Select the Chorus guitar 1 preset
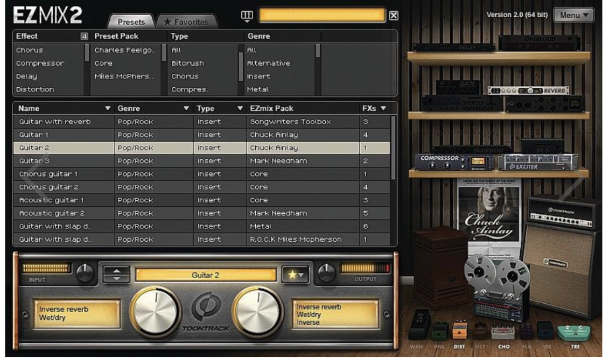The width and height of the screenshot is (609, 364). pyautogui.click(x=201, y=174)
